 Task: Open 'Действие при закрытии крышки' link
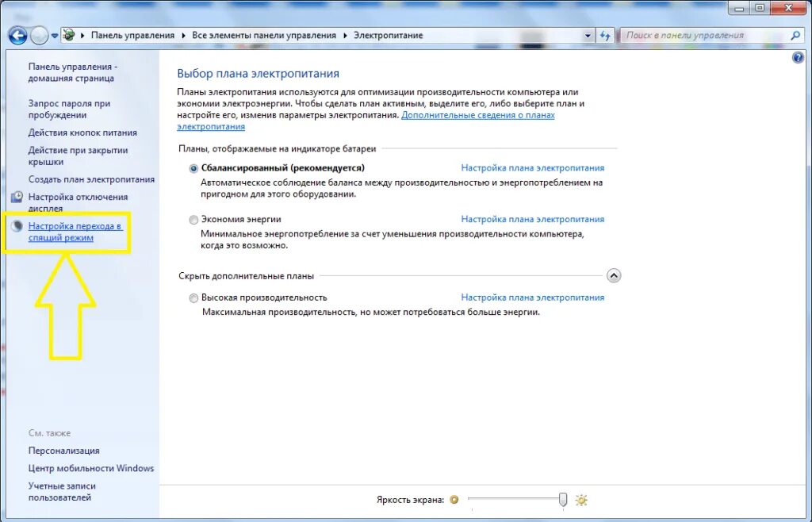[x=78, y=155]
